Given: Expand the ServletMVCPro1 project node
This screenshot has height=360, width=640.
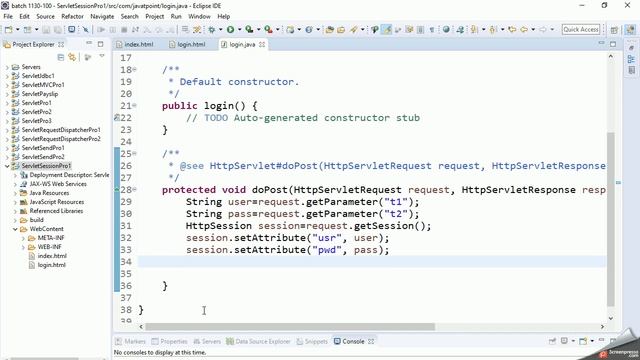Looking at the screenshot, I should point(7,85).
